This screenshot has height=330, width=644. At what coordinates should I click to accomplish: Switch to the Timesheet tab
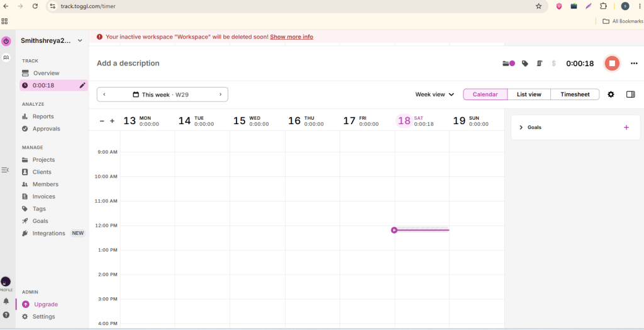pyautogui.click(x=575, y=94)
